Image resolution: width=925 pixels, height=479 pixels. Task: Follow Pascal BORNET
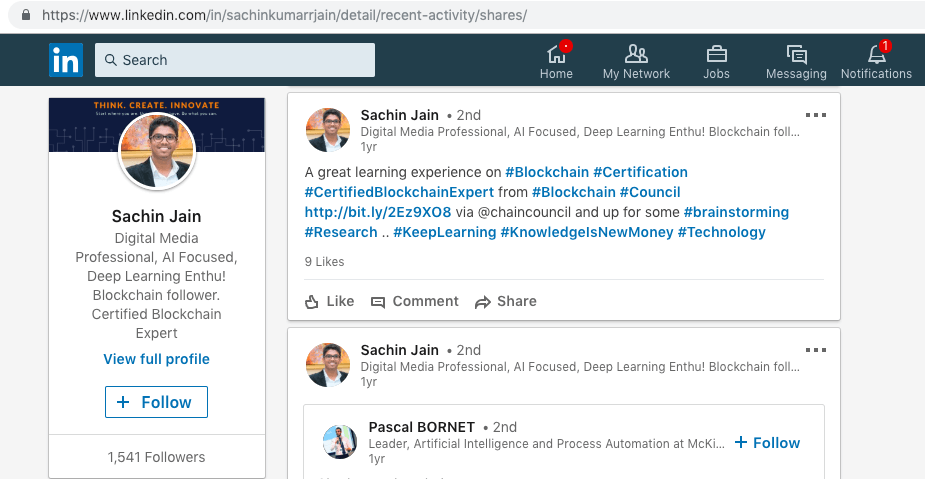(767, 442)
